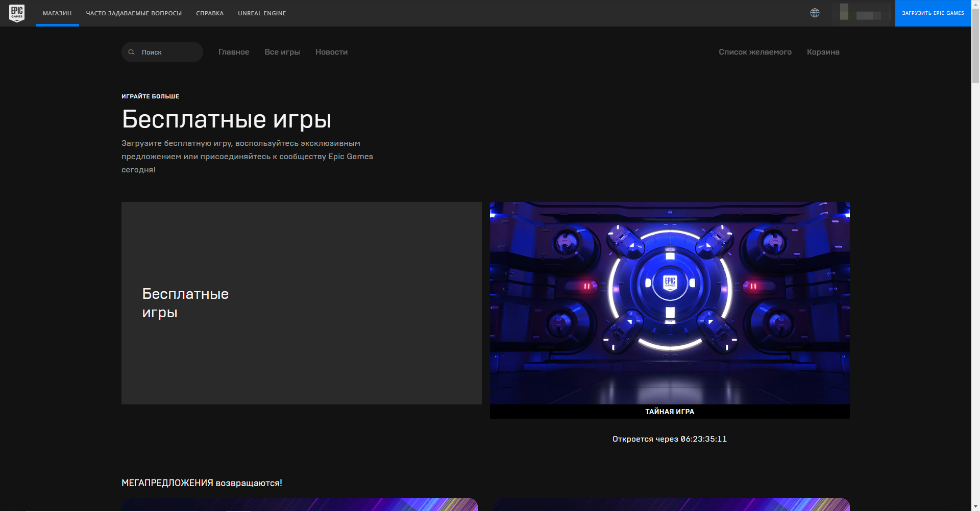Click the scrollbar up arrow
This screenshot has width=980, height=512.
point(975,4)
